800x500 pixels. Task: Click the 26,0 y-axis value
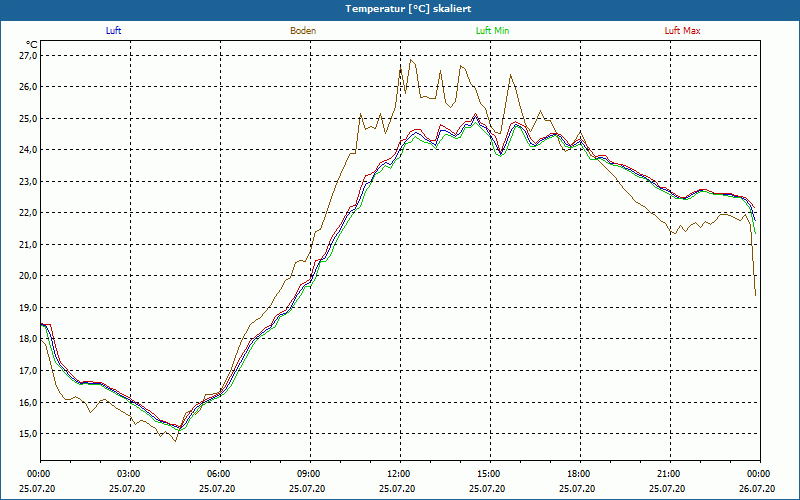point(28,87)
